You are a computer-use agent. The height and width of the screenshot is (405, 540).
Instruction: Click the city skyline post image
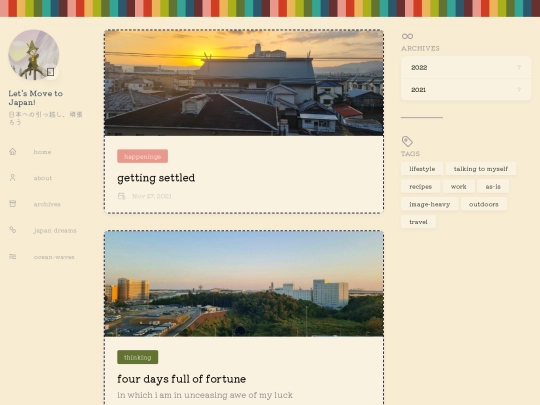(244, 284)
